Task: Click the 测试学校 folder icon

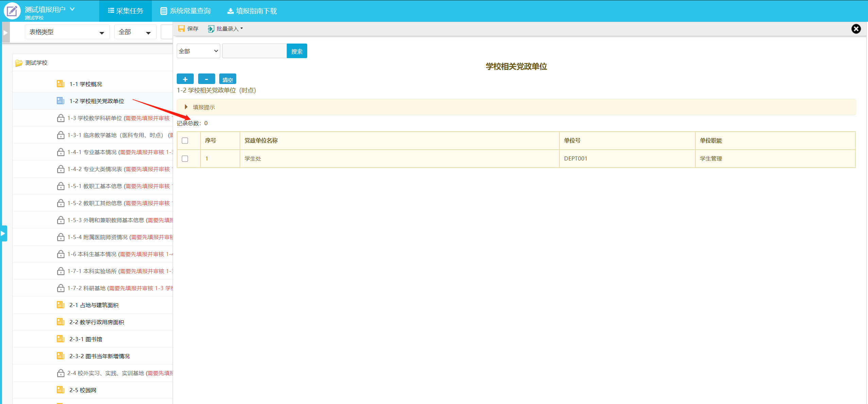Action: (19, 63)
